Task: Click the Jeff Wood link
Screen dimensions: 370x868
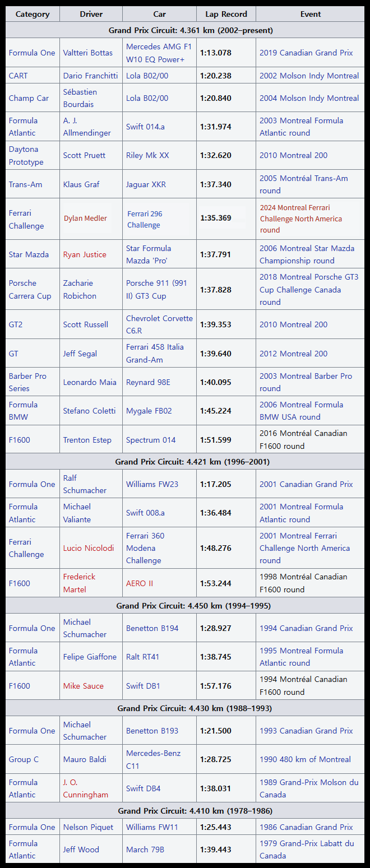Action: coord(81,850)
